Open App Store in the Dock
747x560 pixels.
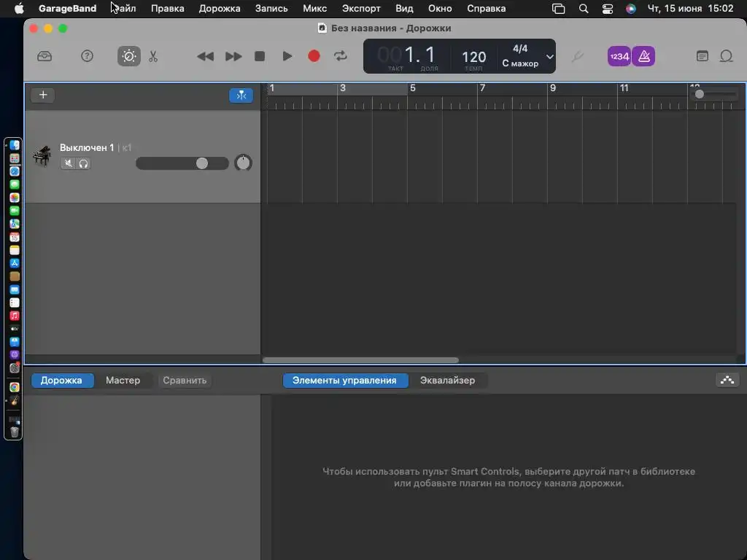pyautogui.click(x=15, y=262)
